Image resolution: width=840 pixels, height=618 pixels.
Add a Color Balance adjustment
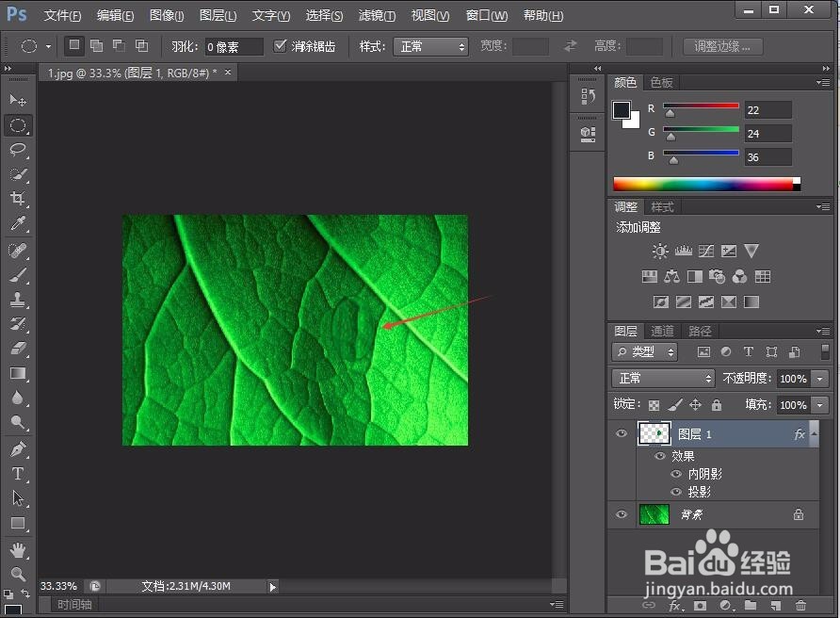point(671,277)
